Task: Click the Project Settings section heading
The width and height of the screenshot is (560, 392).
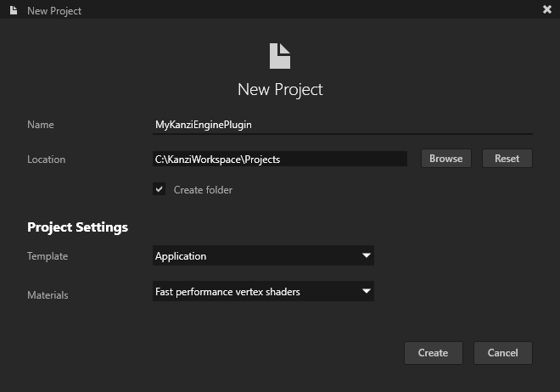Action: coord(77,227)
